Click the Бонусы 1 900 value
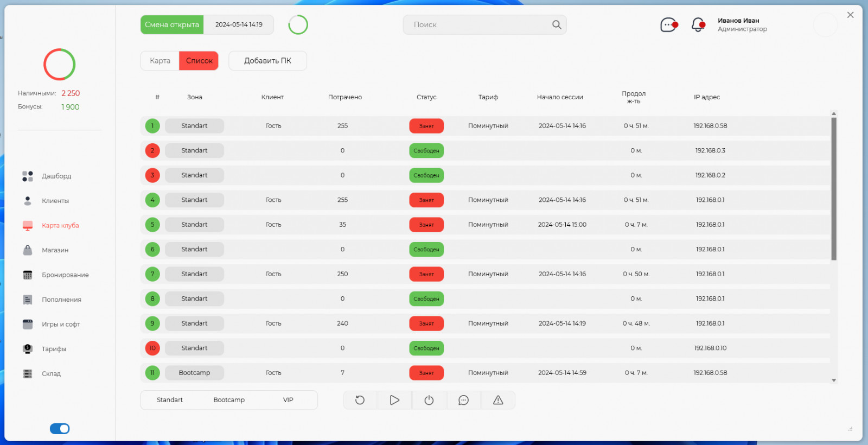The width and height of the screenshot is (868, 445). tap(70, 107)
